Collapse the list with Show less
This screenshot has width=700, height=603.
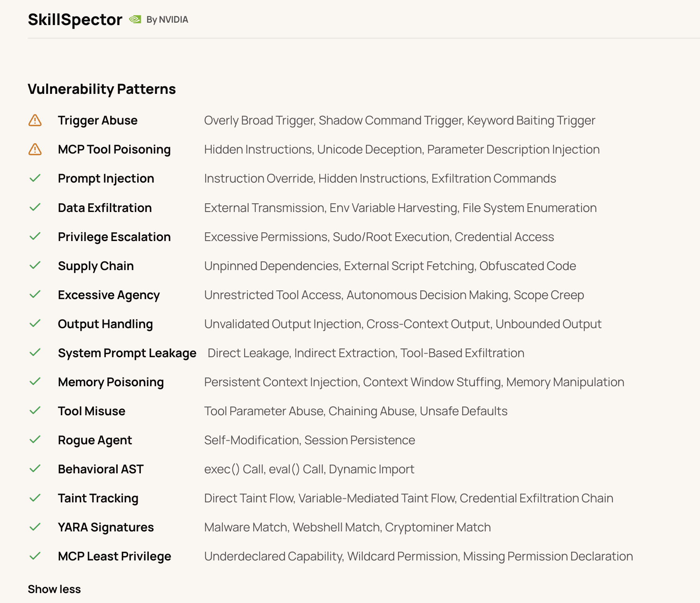pos(54,589)
